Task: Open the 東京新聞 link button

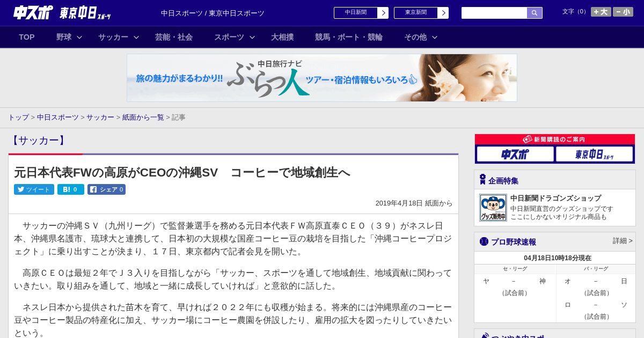Action: click(x=416, y=13)
